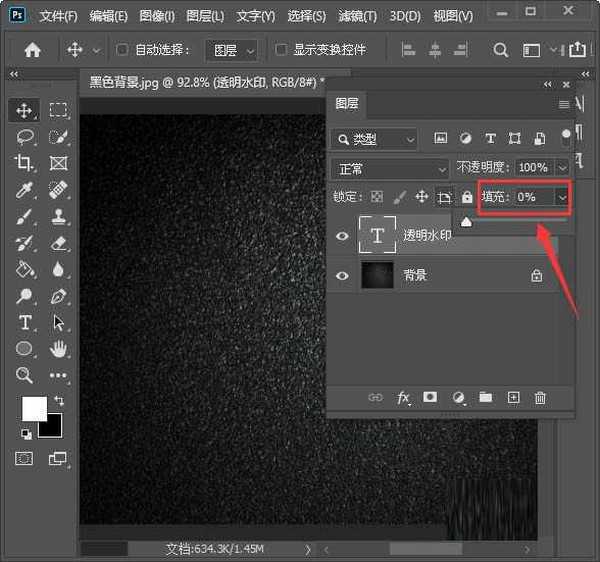The width and height of the screenshot is (600, 562).
Task: Select the Hand tool
Action: [59, 348]
